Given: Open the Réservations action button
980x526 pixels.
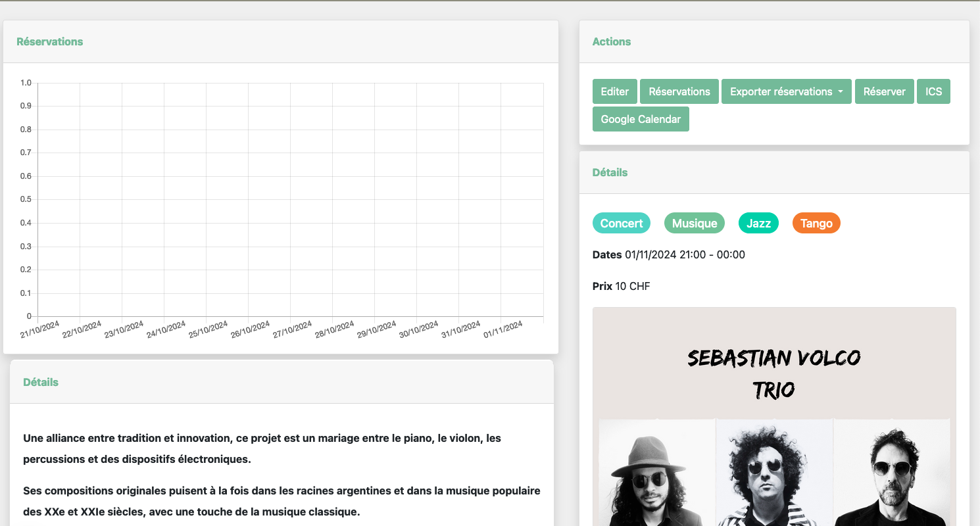Looking at the screenshot, I should [679, 91].
